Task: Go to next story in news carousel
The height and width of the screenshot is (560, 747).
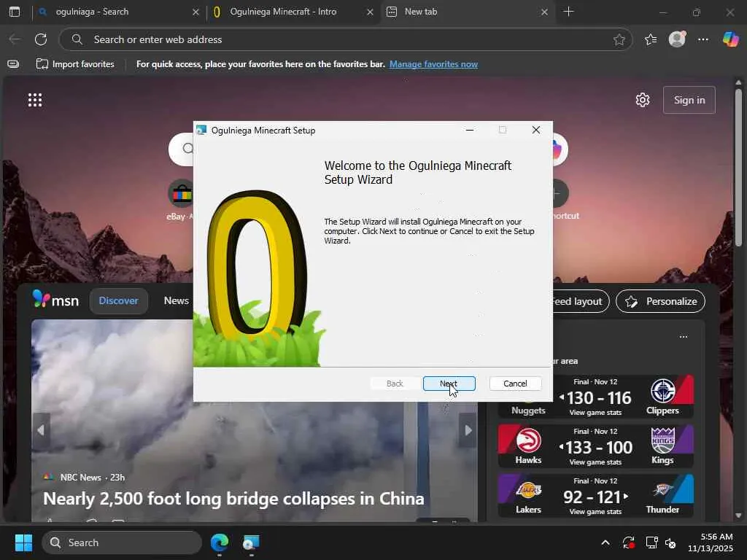Action: 468,430
